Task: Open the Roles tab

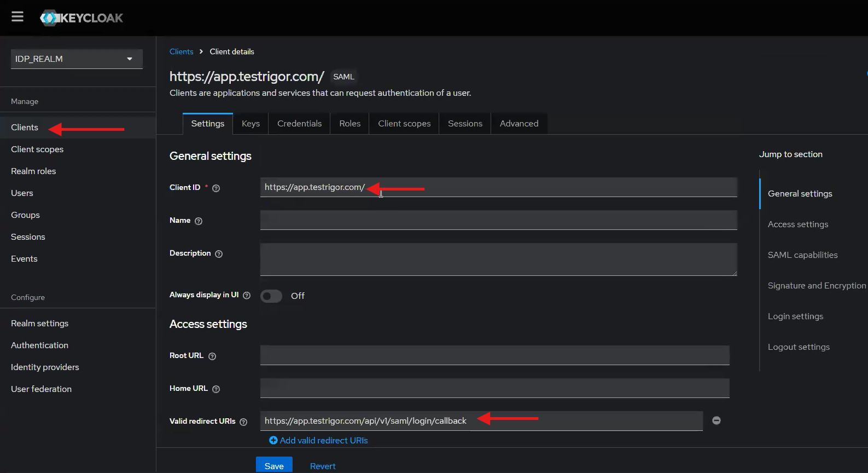Action: 349,124
